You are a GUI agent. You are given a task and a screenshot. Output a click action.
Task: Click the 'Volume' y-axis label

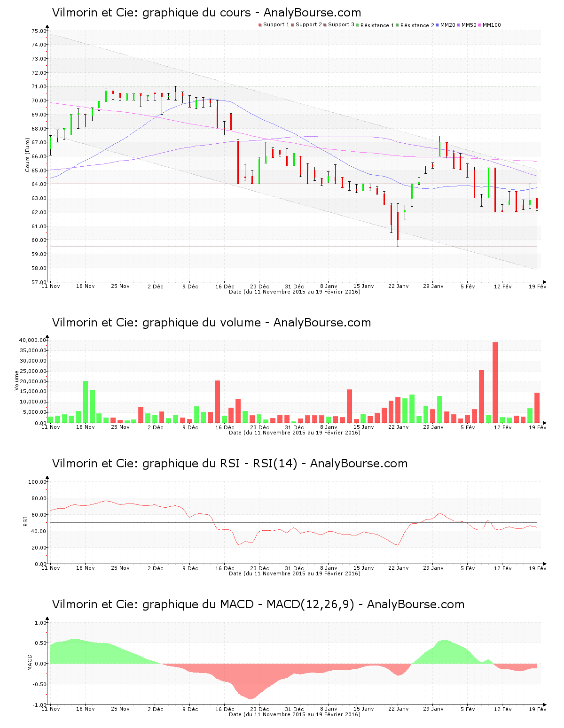(x=17, y=380)
